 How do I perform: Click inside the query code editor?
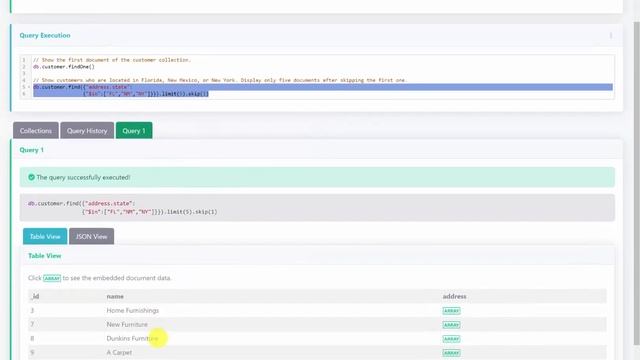click(x=317, y=77)
